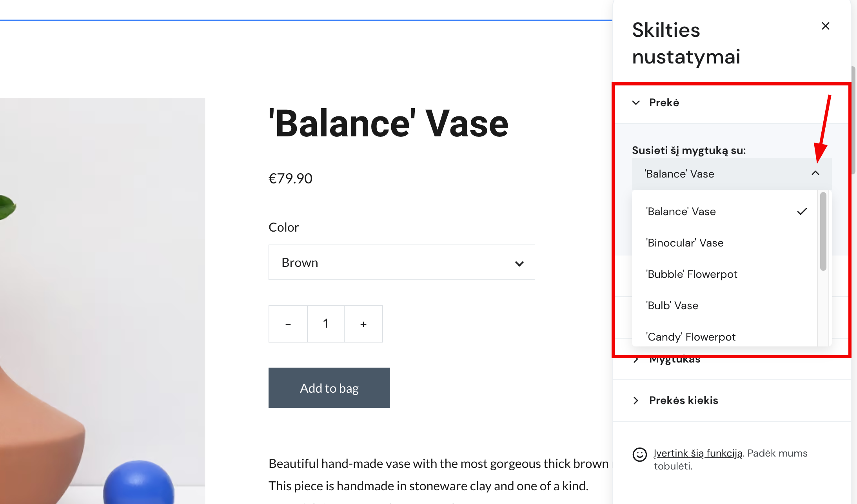Click the quantity input field
Image resolution: width=857 pixels, height=504 pixels.
(325, 324)
